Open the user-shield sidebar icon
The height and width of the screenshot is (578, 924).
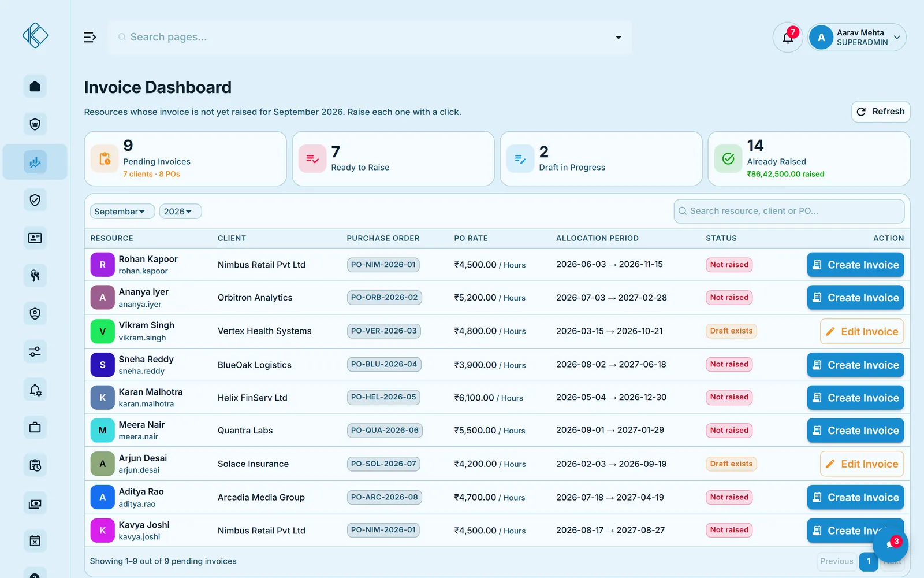(x=35, y=314)
